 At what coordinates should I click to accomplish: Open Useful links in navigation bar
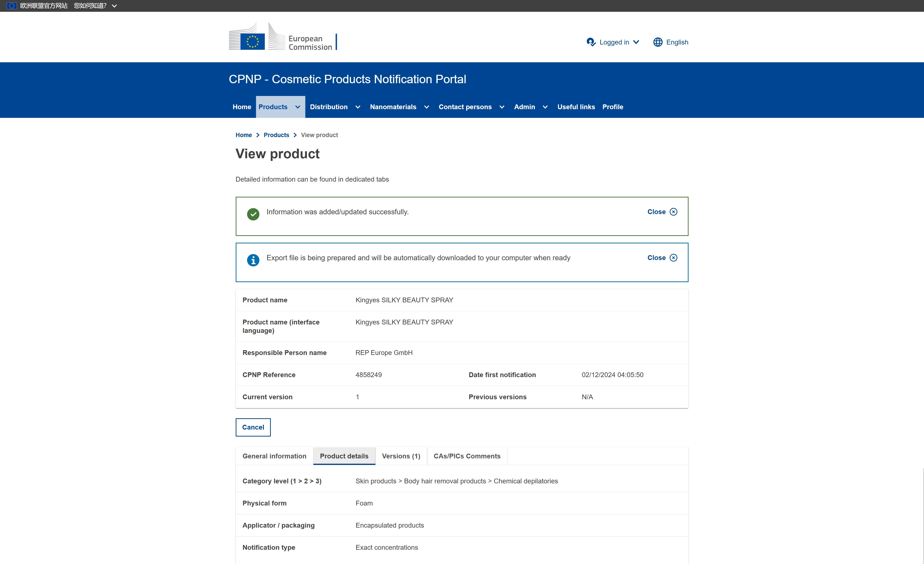[x=576, y=107]
